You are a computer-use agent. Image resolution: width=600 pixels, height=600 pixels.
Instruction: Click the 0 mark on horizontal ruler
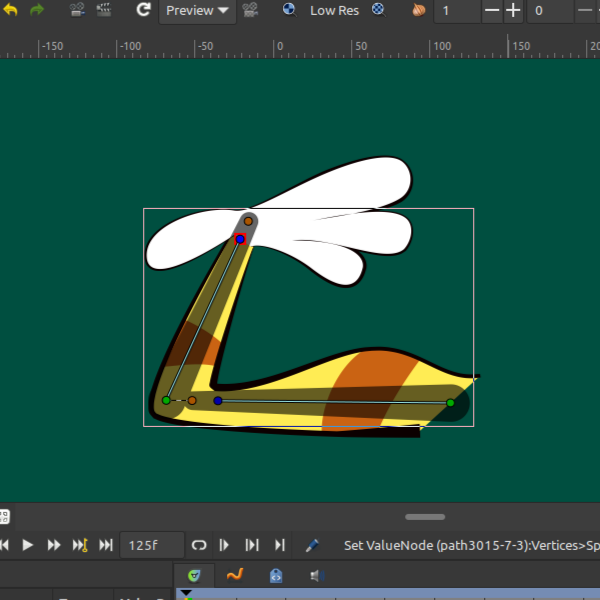point(279,46)
